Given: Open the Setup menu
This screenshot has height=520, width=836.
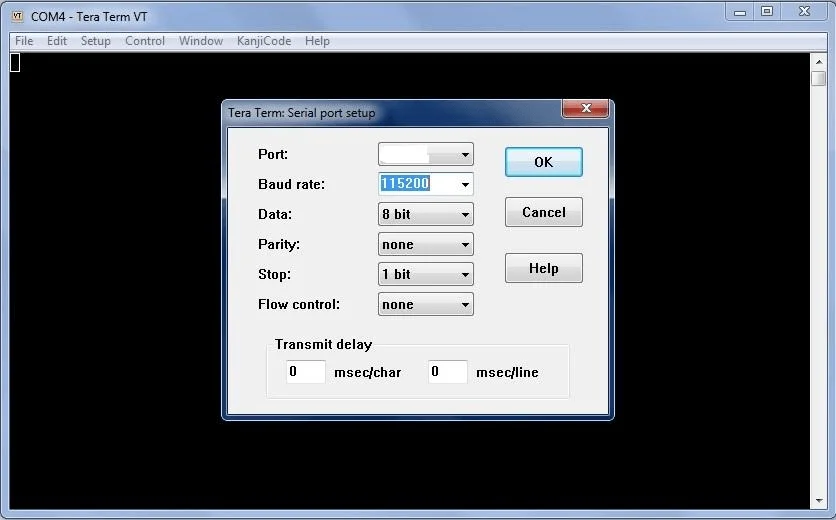Looking at the screenshot, I should tap(95, 41).
